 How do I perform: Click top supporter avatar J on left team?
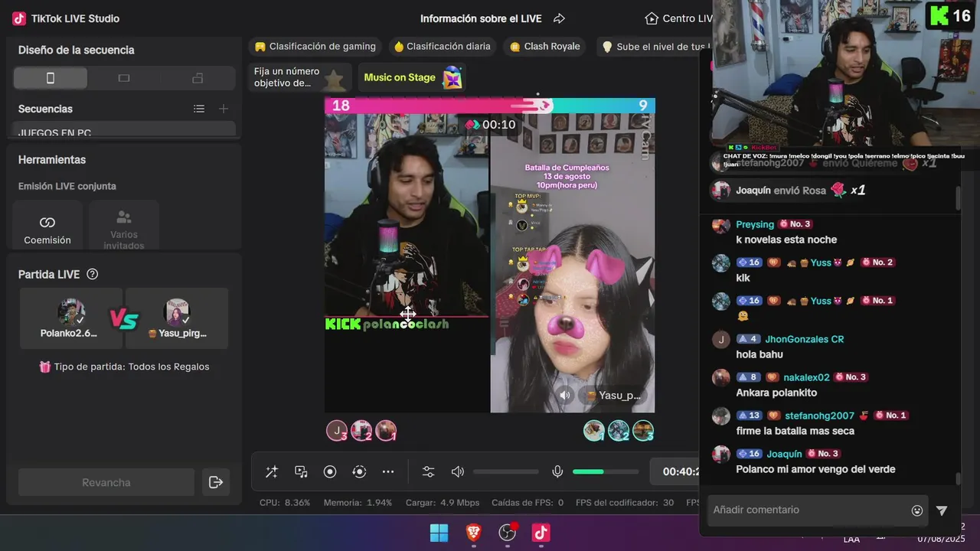[337, 431]
